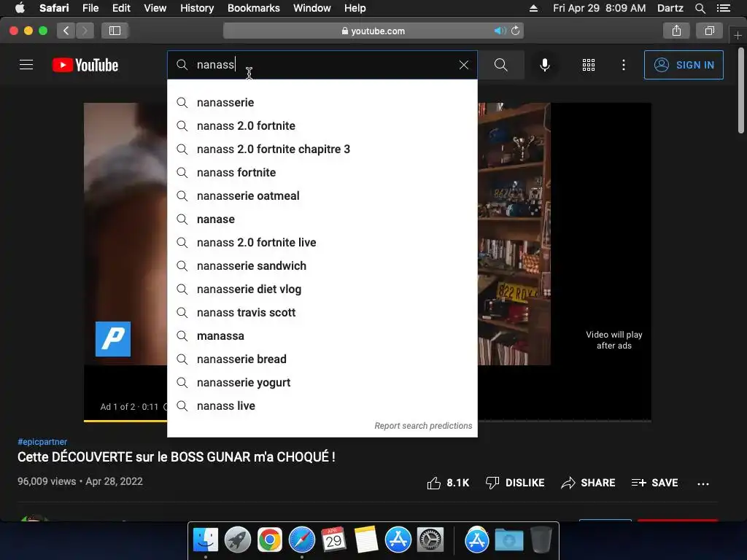This screenshot has height=560, width=747.
Task: Go back with Safari back arrow
Action: tap(66, 31)
